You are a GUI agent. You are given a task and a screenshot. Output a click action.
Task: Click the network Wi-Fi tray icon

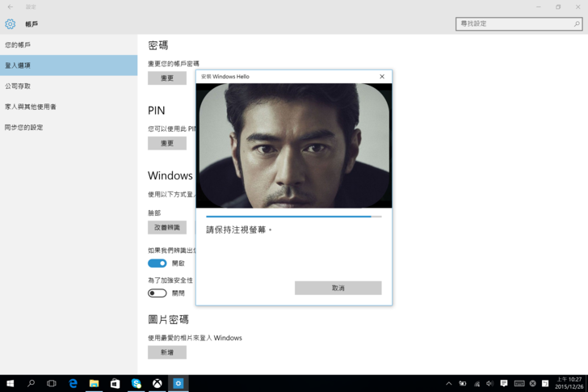tap(477, 383)
